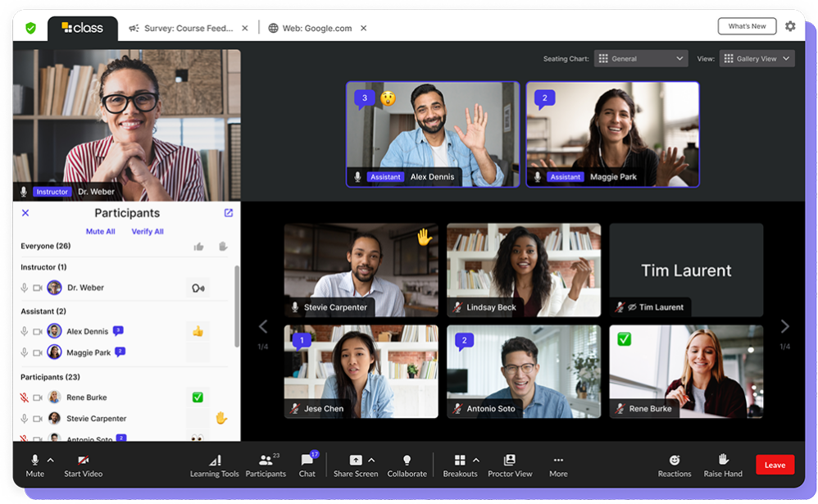Click the Participants panel scrollbar
Image resolution: width=818 pixels, height=504 pixels.
tap(237, 303)
